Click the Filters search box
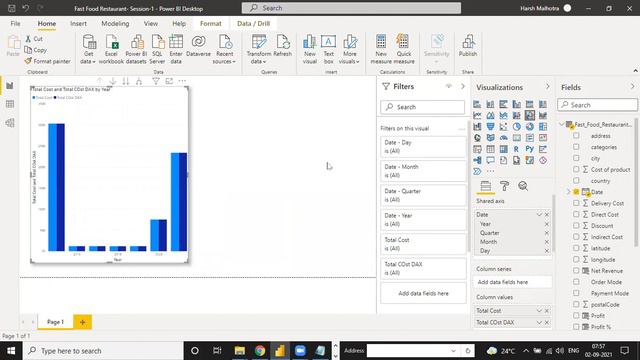This screenshot has width=640, height=360. click(x=422, y=107)
